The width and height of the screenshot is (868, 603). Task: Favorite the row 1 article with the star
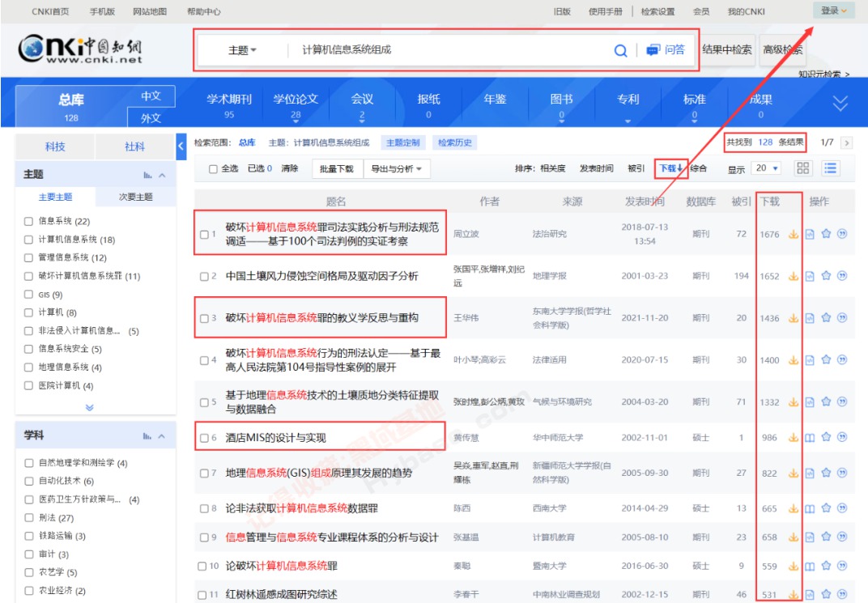pos(826,234)
